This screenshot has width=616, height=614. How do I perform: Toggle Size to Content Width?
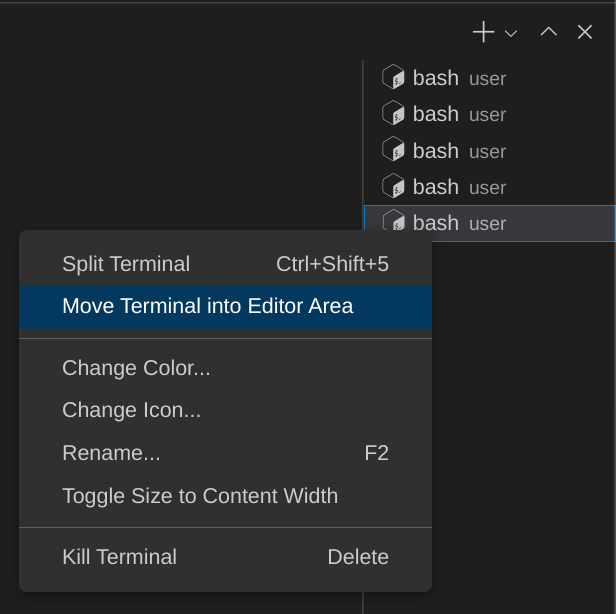[200, 496]
